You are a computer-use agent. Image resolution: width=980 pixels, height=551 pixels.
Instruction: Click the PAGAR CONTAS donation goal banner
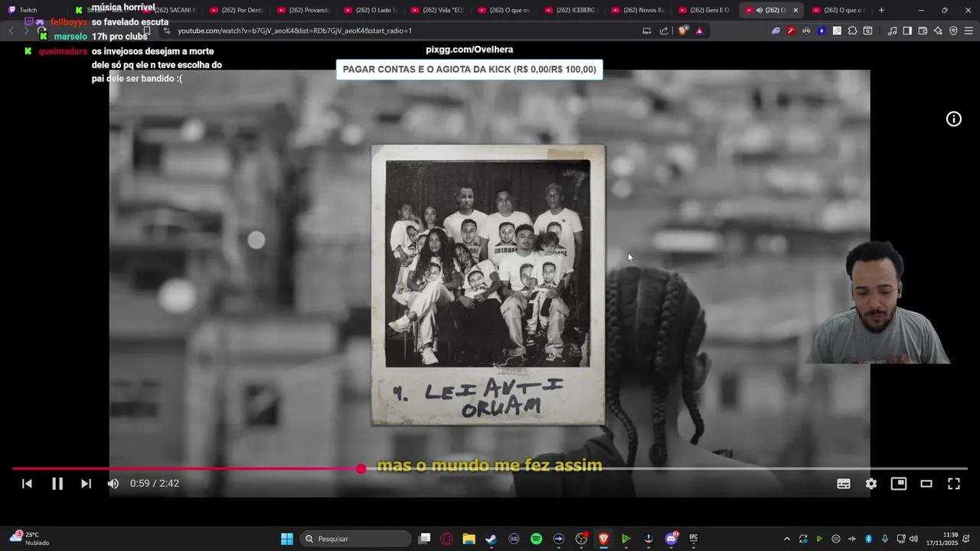click(469, 70)
